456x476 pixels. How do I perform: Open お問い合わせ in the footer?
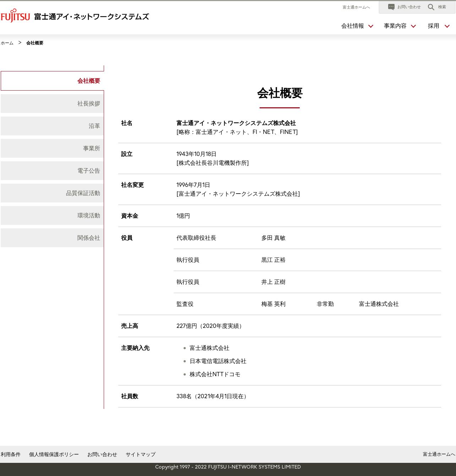click(x=102, y=454)
